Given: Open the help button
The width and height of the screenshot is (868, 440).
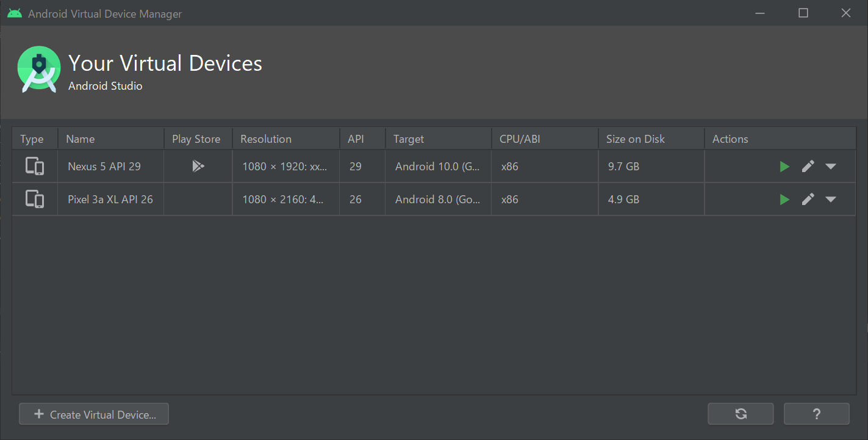Looking at the screenshot, I should click(816, 414).
